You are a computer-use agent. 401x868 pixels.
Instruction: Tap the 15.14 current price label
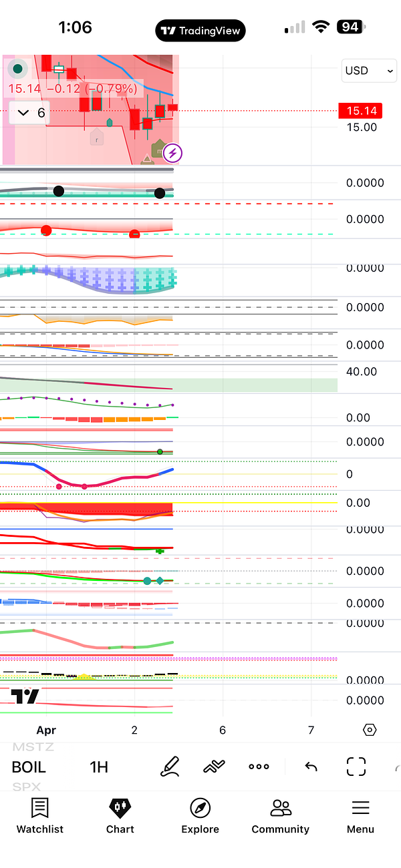click(x=360, y=111)
